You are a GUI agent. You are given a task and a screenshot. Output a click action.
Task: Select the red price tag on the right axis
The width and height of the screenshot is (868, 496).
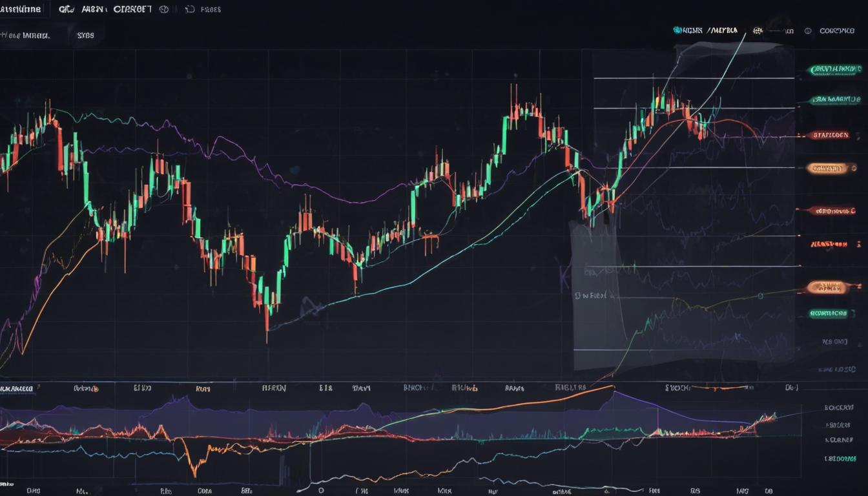[x=831, y=136]
